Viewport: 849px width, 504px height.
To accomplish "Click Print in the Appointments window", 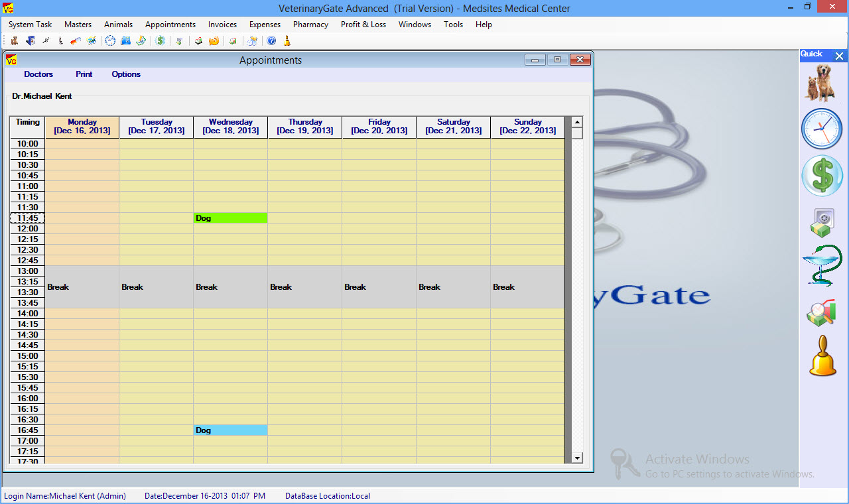I will (84, 74).
